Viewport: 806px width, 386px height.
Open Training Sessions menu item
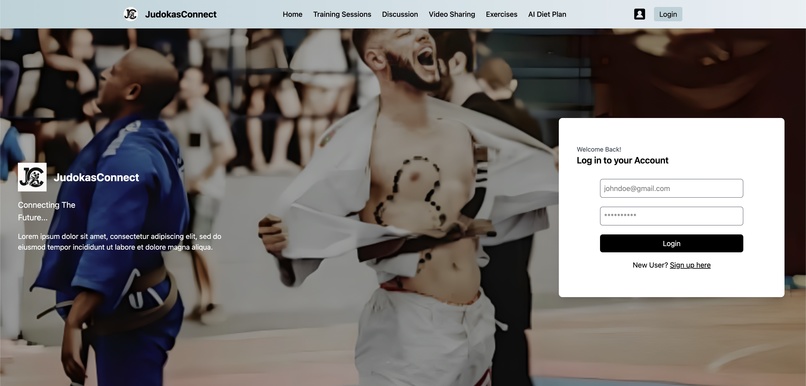342,14
